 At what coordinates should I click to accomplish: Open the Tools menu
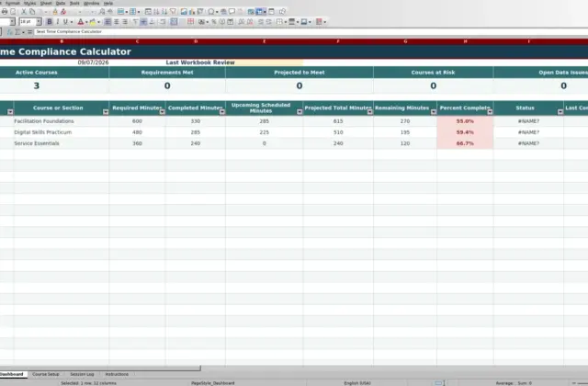click(x=74, y=3)
